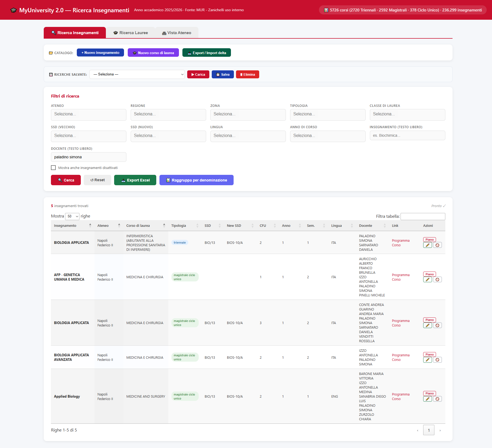
Task: Edit the first BIOLOGIA APPLICATA row with pencil icon
Action: (x=427, y=245)
